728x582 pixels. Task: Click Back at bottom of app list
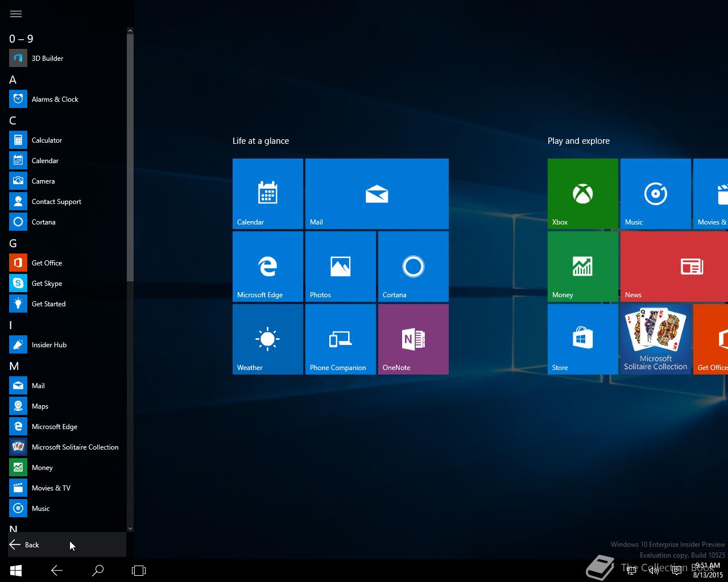[x=67, y=544]
